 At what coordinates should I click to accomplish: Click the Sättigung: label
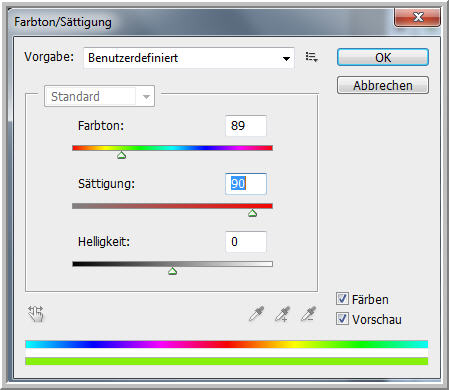(x=106, y=184)
